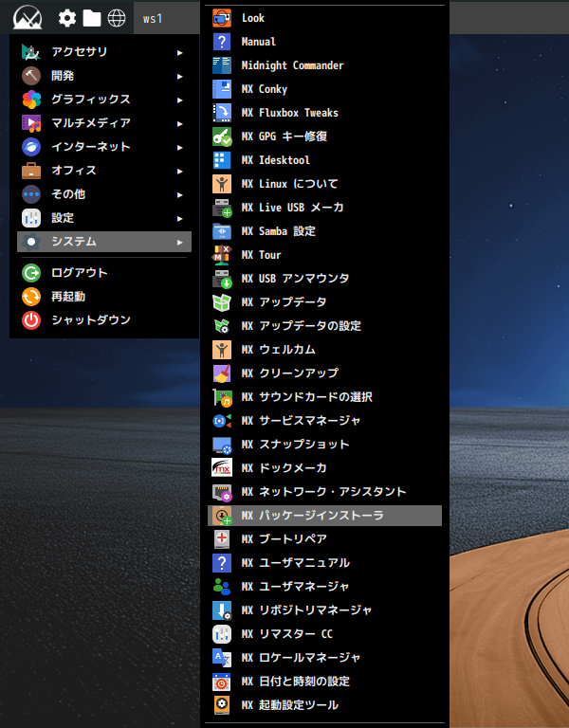Choose シャットダウン to power off
The image size is (569, 728).
(104, 320)
